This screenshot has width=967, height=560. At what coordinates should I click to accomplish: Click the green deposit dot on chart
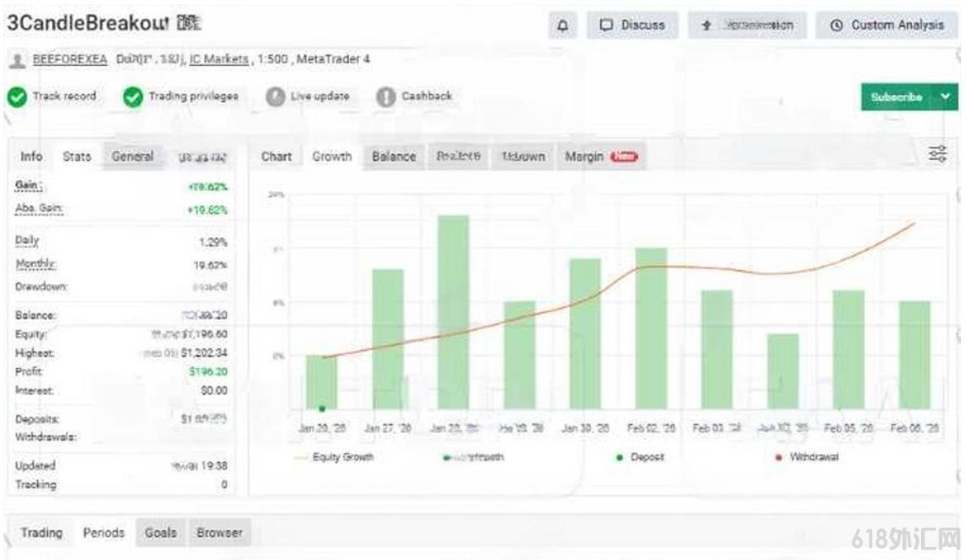(x=322, y=408)
